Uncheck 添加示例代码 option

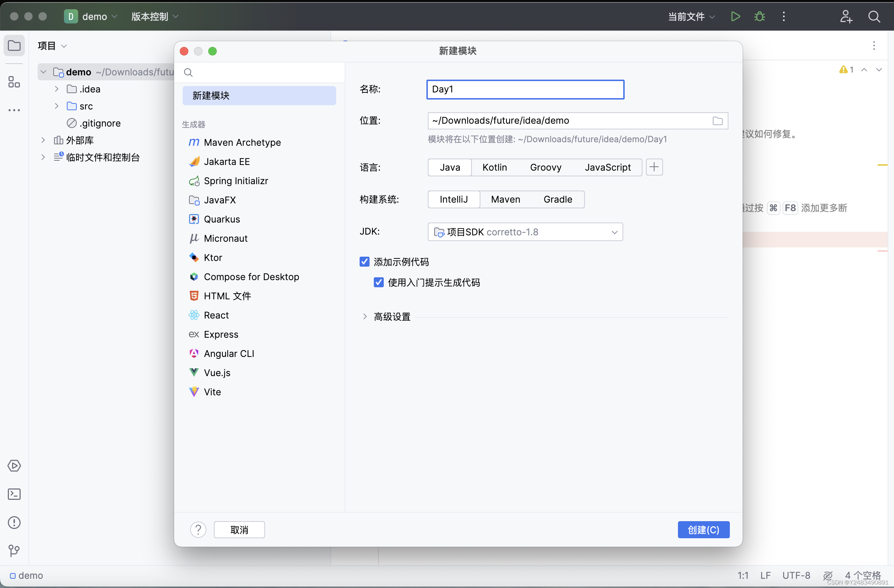[x=364, y=262]
